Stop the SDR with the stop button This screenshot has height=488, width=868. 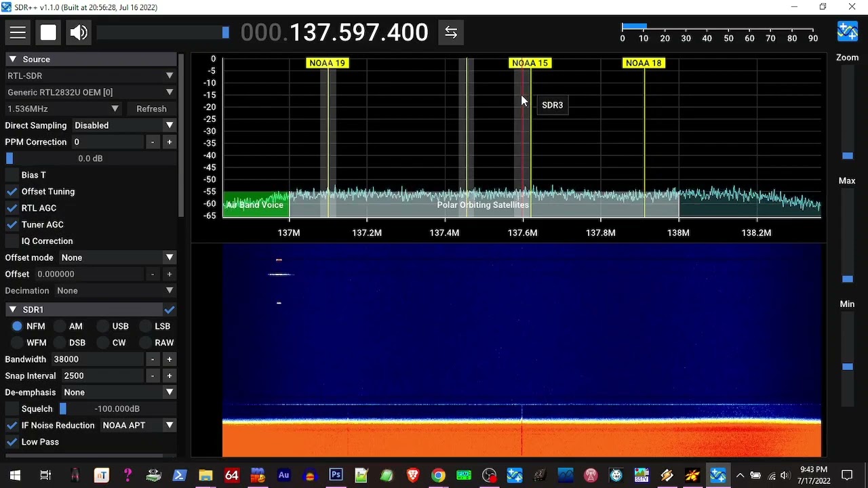coord(48,33)
